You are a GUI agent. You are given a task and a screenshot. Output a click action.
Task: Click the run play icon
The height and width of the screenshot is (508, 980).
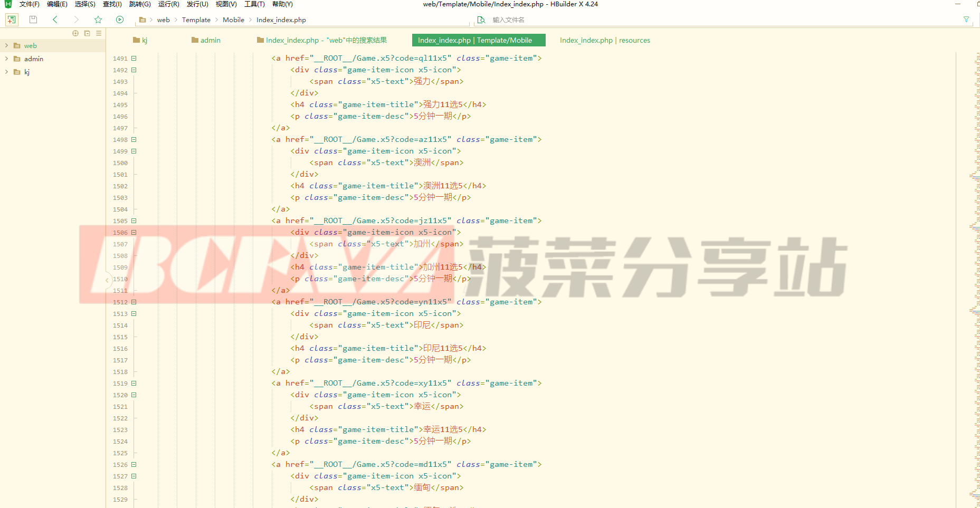point(120,20)
